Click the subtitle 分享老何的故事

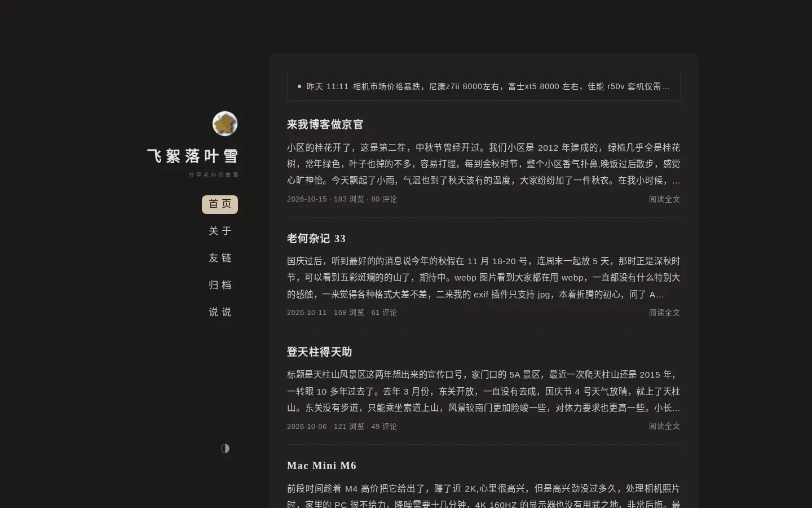(x=214, y=175)
